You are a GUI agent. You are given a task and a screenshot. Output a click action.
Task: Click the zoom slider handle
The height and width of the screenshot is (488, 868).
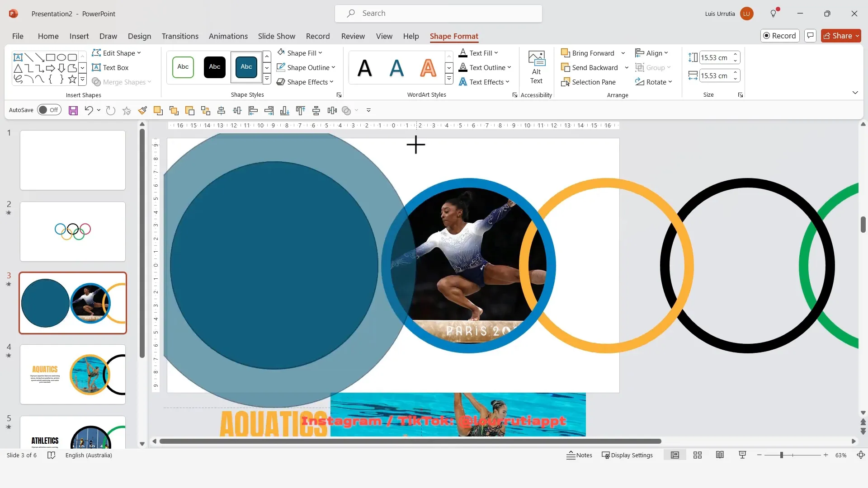click(x=781, y=455)
